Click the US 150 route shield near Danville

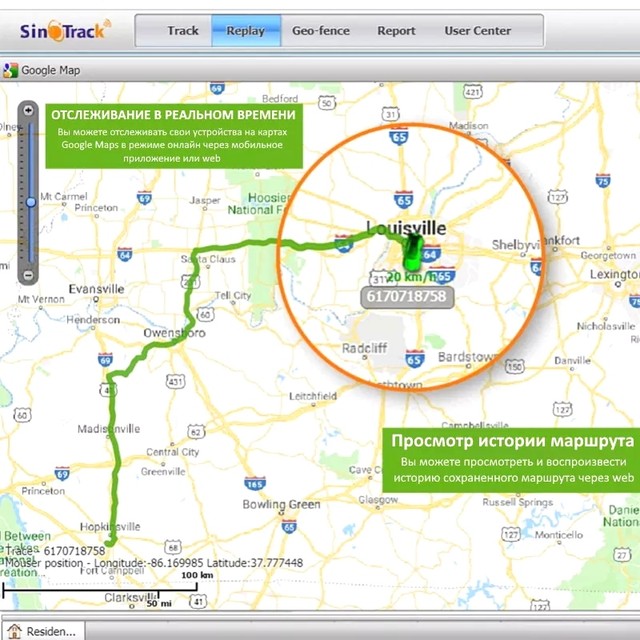515,366
